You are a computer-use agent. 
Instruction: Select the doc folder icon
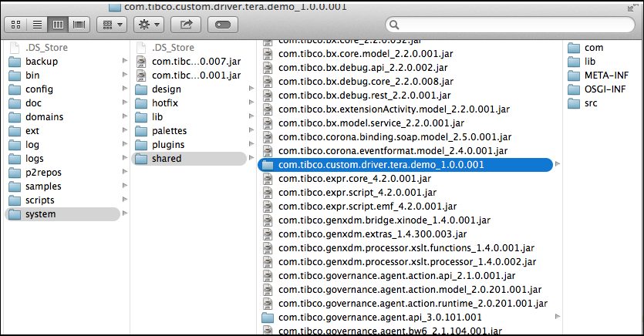pyautogui.click(x=15, y=103)
